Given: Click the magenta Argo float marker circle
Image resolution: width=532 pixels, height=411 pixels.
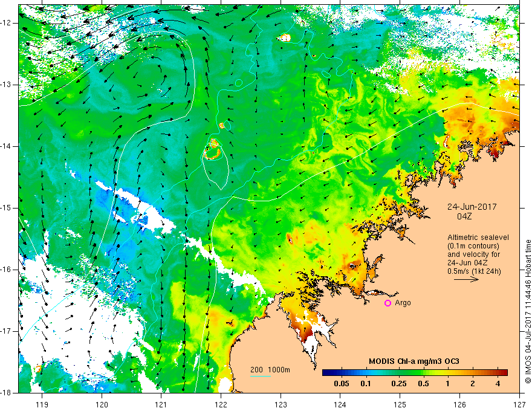Looking at the screenshot, I should pyautogui.click(x=388, y=303).
